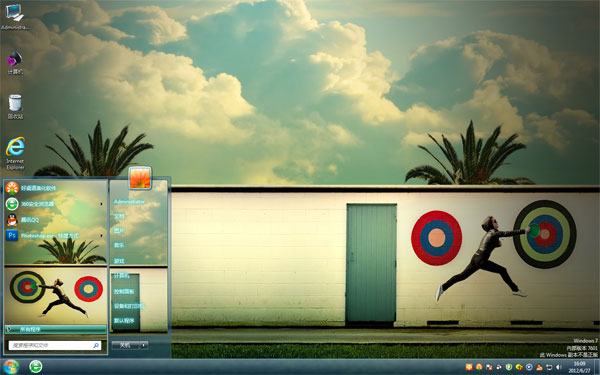Click the orange 中 input method tray icon
The image size is (600, 375).
tap(469, 367)
